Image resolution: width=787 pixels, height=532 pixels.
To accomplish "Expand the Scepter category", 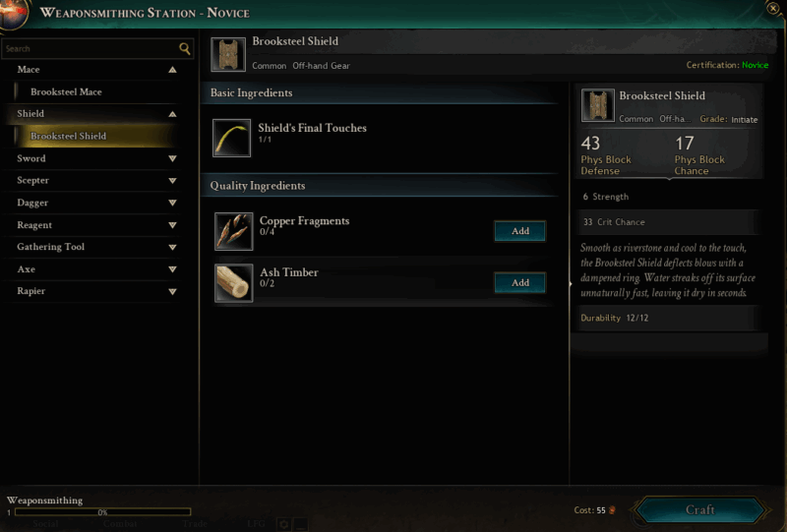I will 172,181.
